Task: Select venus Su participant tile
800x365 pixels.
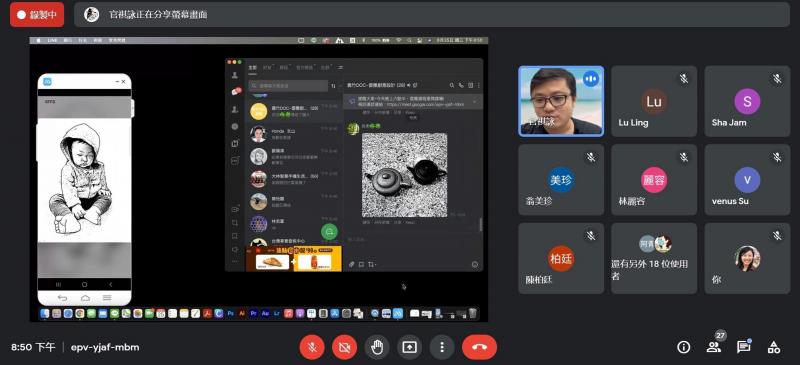Action: [x=747, y=180]
